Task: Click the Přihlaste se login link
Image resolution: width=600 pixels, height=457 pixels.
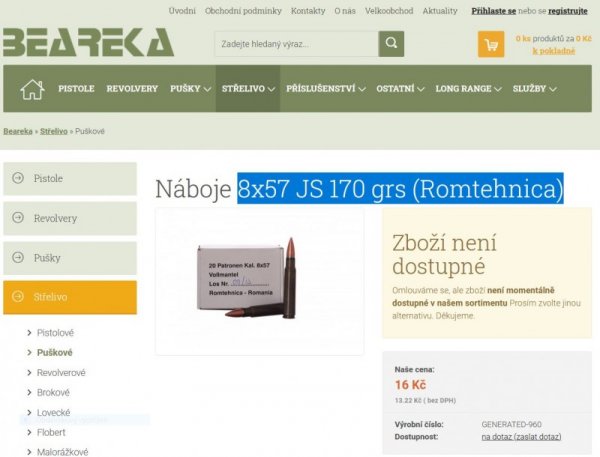Action: point(494,11)
